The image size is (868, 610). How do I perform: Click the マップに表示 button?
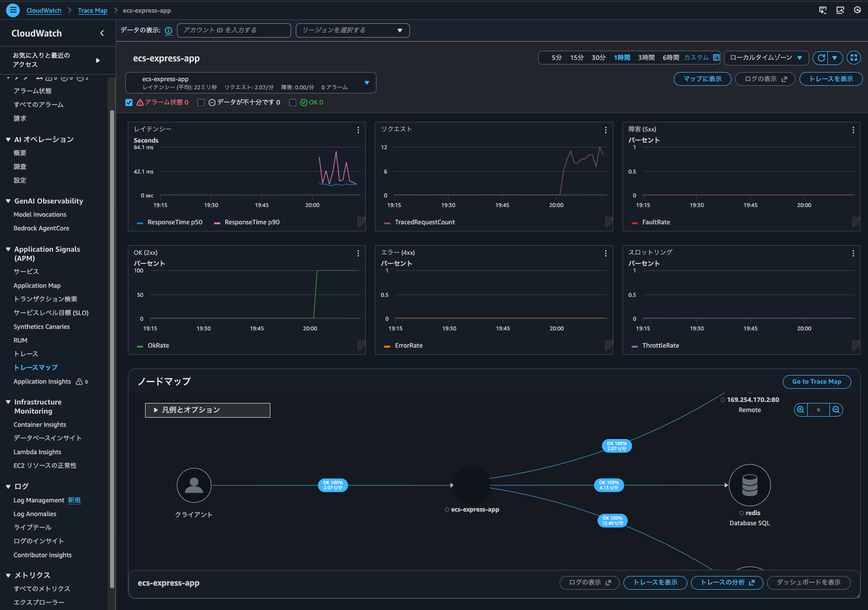coord(702,79)
